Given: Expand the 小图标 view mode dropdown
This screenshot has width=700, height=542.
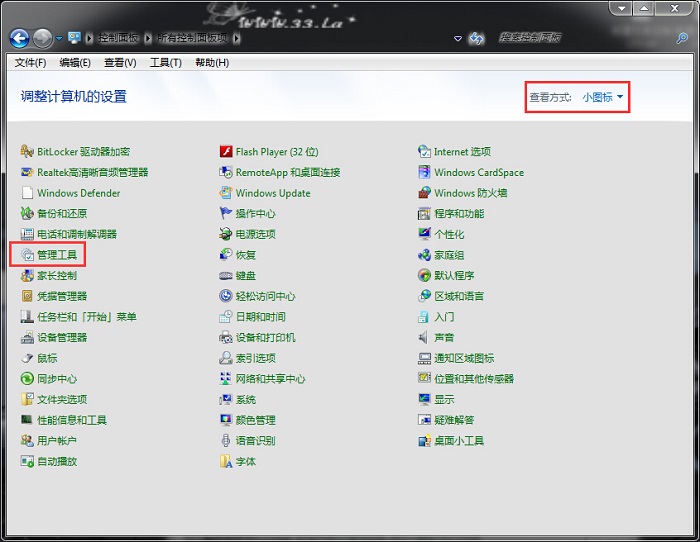Looking at the screenshot, I should tap(603, 97).
